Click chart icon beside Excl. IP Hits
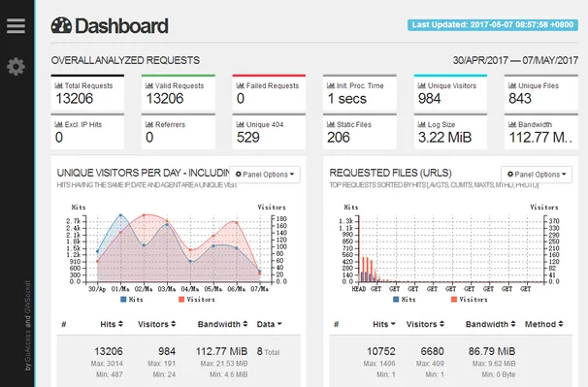 [x=58, y=124]
